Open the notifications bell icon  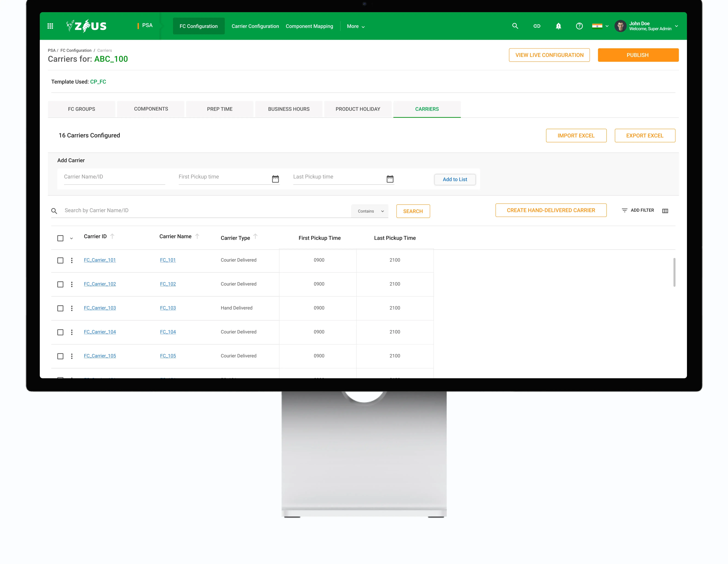[x=558, y=26]
